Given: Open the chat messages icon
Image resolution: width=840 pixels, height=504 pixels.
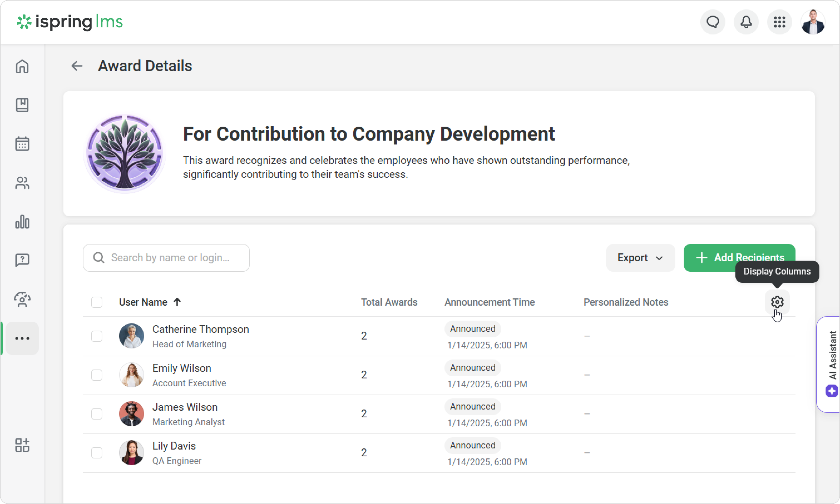Looking at the screenshot, I should 713,22.
